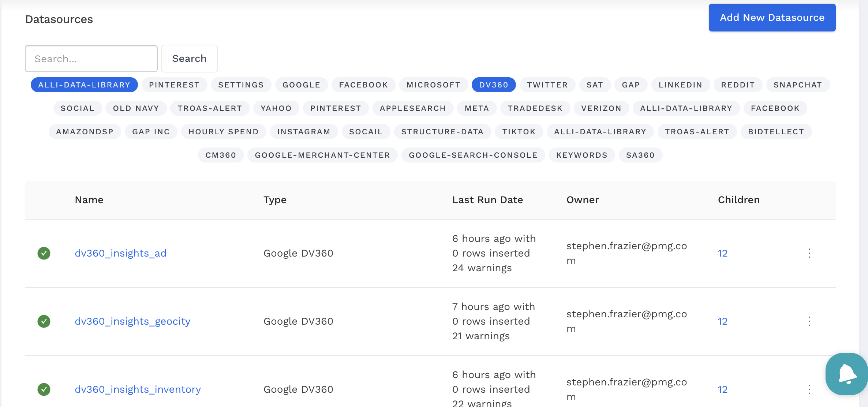Open children count 12 for dv360_insights_ad
Screen dimensions: 868x407
click(722, 253)
